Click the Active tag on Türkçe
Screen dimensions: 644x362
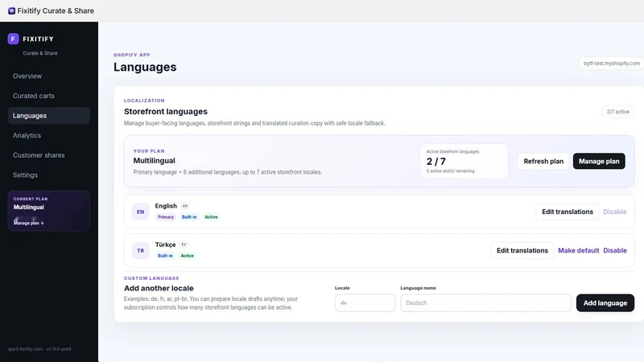[187, 256]
